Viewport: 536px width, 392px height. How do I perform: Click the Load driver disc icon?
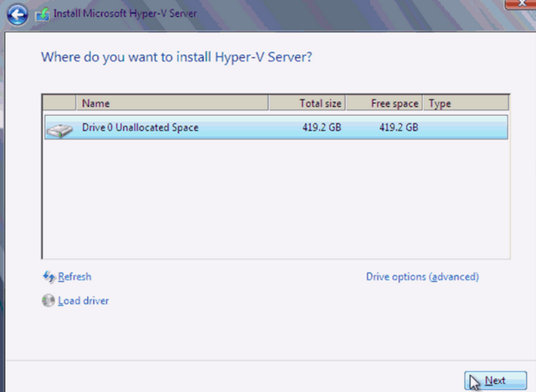48,301
